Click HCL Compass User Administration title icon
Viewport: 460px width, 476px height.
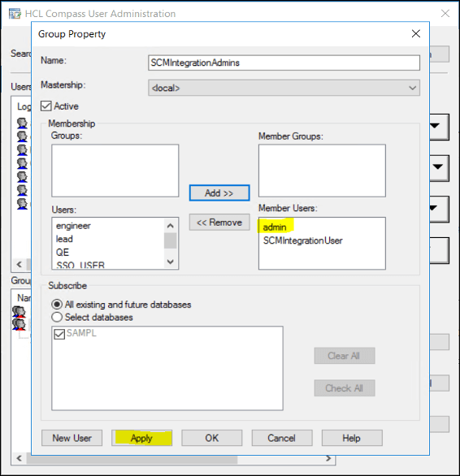[x=15, y=14]
